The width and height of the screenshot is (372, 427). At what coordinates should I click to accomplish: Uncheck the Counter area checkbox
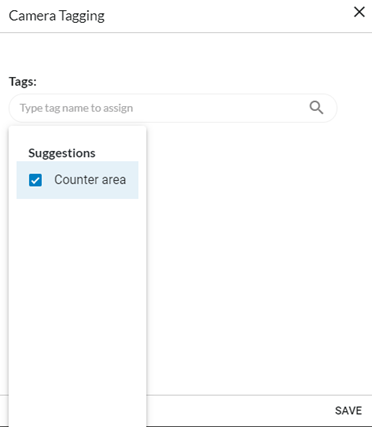(35, 180)
